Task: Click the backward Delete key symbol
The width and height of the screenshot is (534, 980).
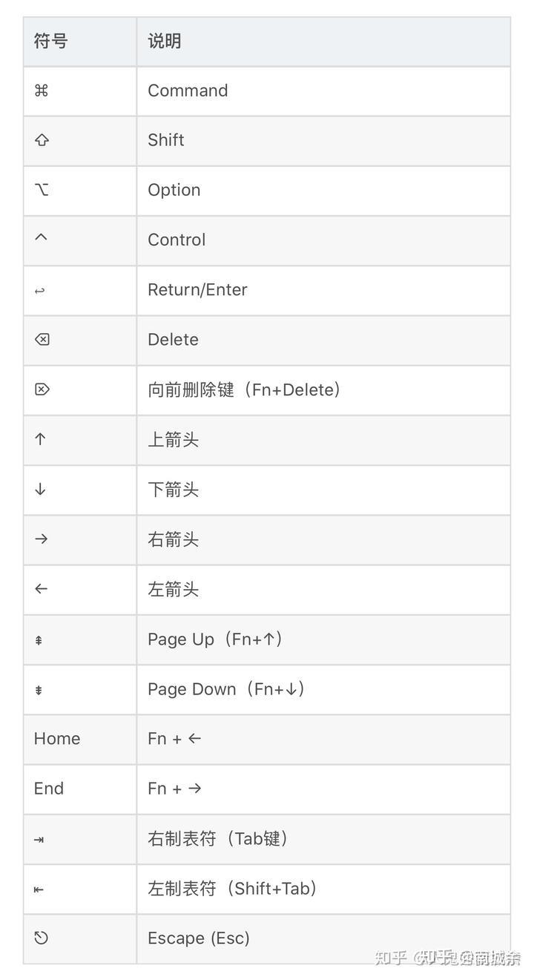Action: 42,340
